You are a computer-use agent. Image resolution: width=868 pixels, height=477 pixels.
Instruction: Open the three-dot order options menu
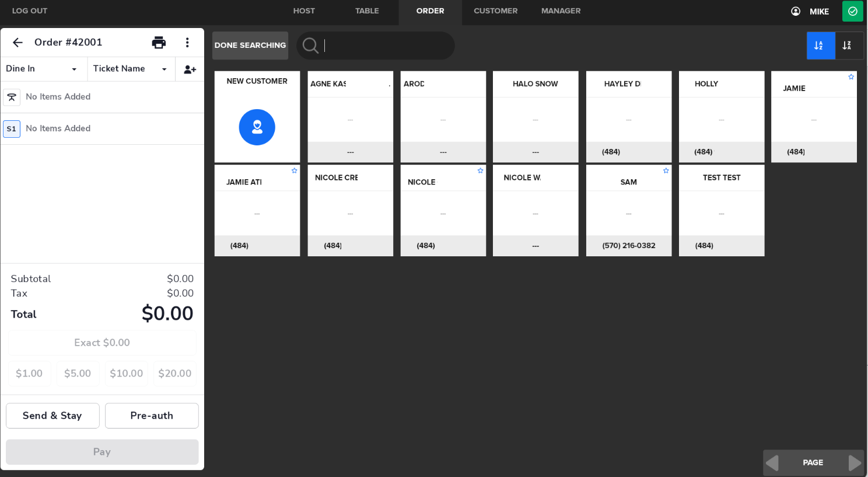click(x=187, y=43)
